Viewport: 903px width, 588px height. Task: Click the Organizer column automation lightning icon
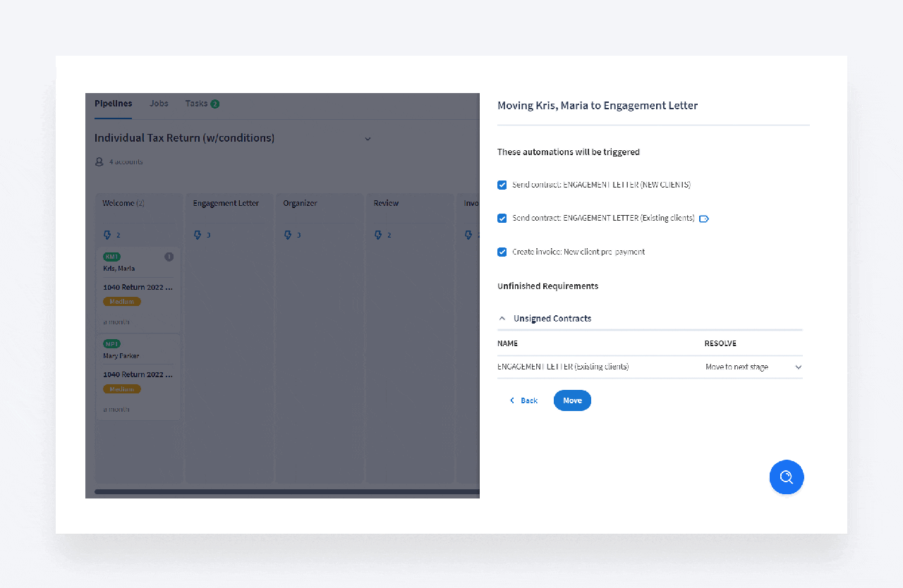[289, 235]
